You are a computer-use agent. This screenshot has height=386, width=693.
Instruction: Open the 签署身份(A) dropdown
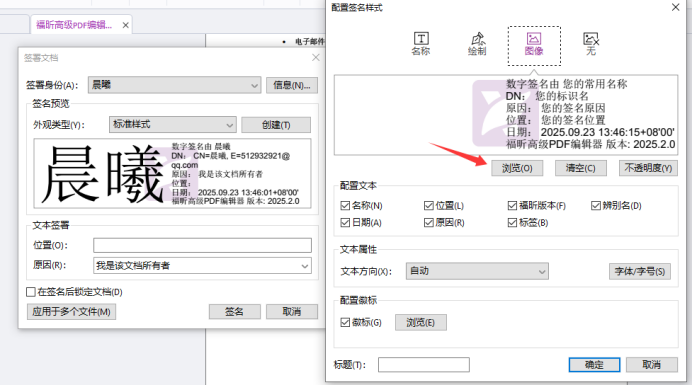coord(175,85)
